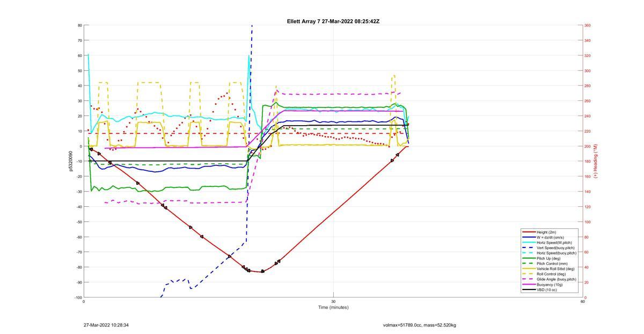Click the left y-axis tick label "-100"

click(x=78, y=297)
